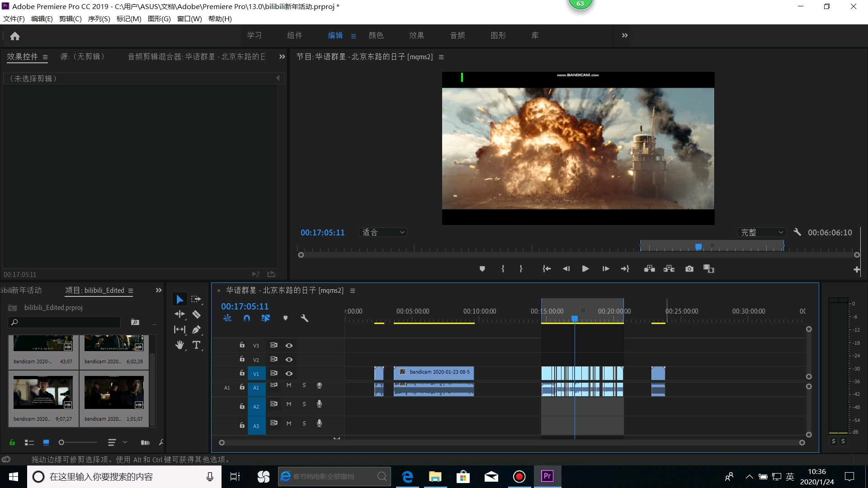Add marker in program monitor

point(482,269)
